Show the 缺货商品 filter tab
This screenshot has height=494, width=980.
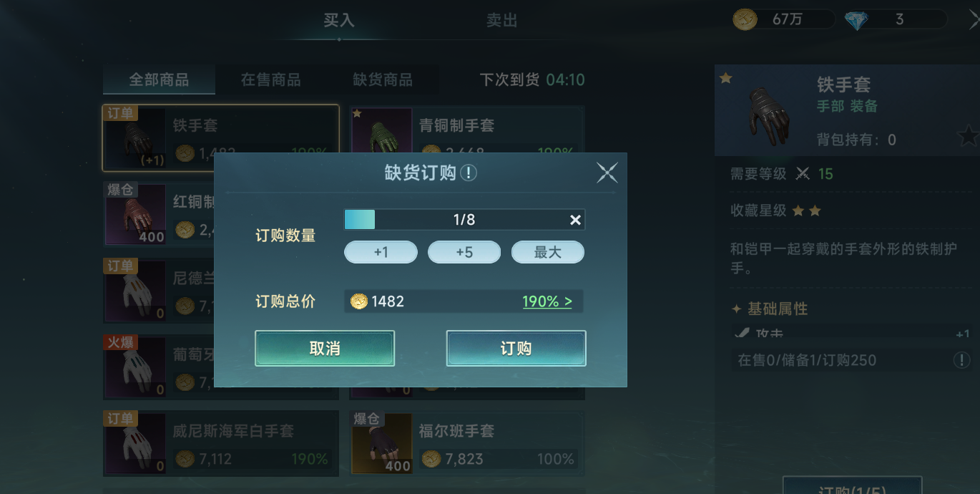click(x=383, y=79)
